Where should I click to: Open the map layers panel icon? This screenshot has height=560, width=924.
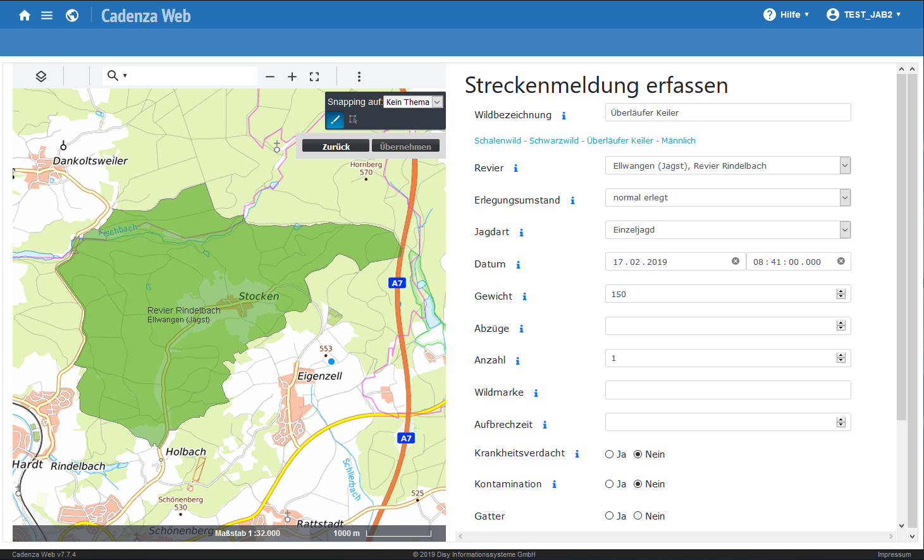click(41, 76)
